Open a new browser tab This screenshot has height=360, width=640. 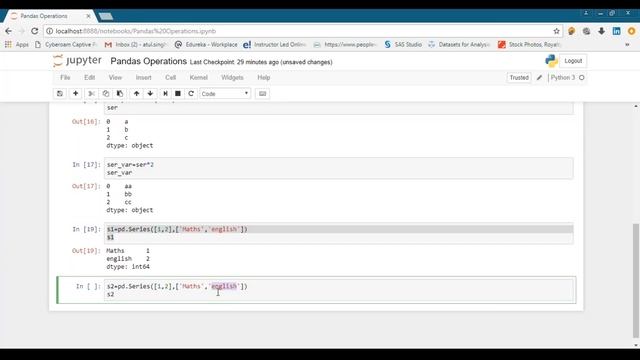[x=106, y=16]
